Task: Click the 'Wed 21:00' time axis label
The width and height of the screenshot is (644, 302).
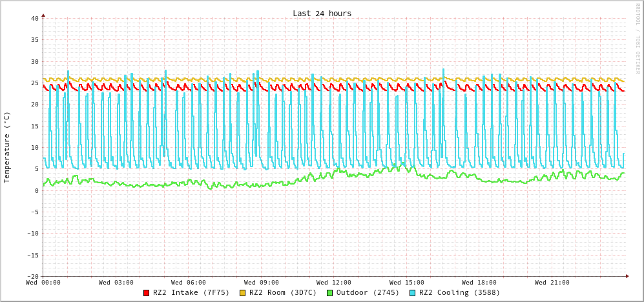Action: 552,283
